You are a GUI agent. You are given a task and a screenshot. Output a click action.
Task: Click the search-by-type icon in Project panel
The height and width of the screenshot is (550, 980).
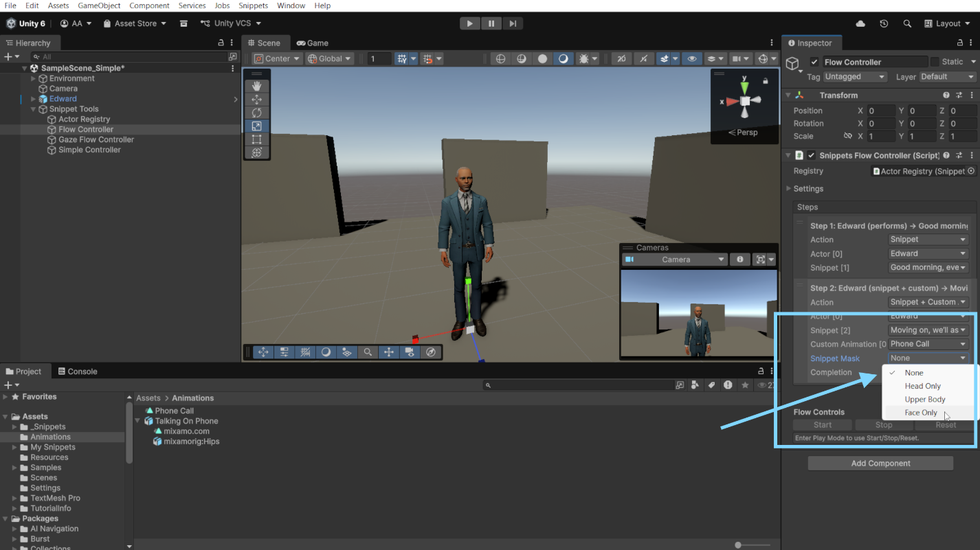[696, 385]
